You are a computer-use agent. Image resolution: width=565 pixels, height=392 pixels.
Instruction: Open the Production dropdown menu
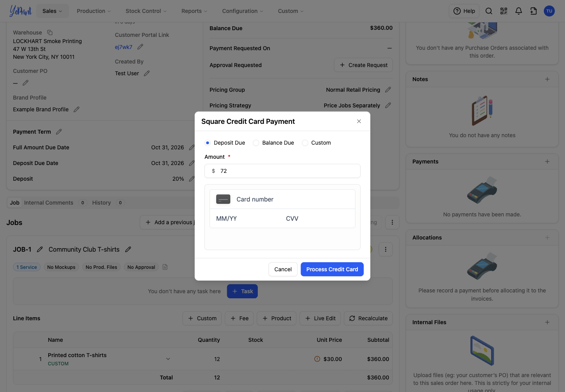(94, 11)
